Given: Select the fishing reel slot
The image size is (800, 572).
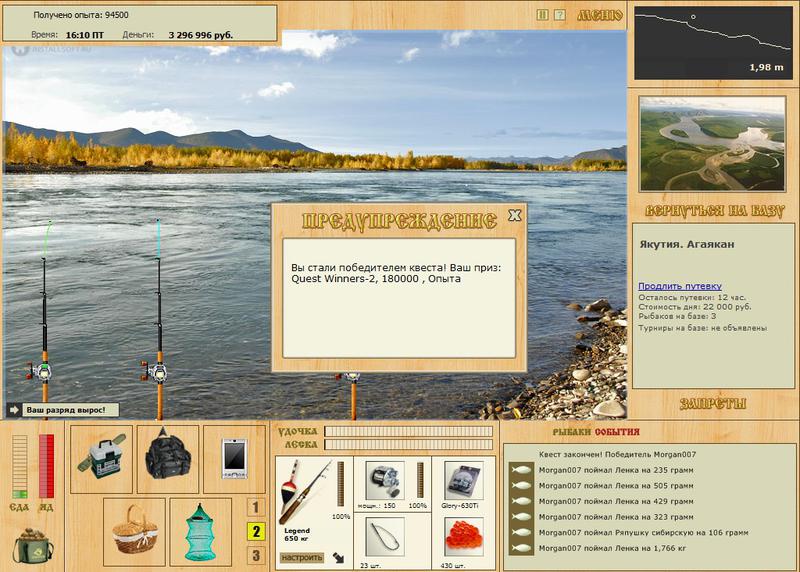Looking at the screenshot, I should pos(385,480).
